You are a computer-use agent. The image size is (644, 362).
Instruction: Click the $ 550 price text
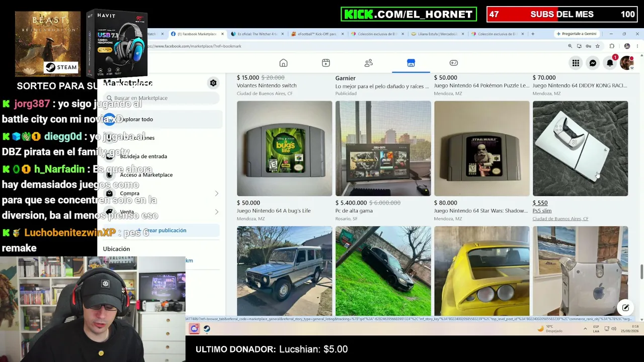[x=540, y=203]
